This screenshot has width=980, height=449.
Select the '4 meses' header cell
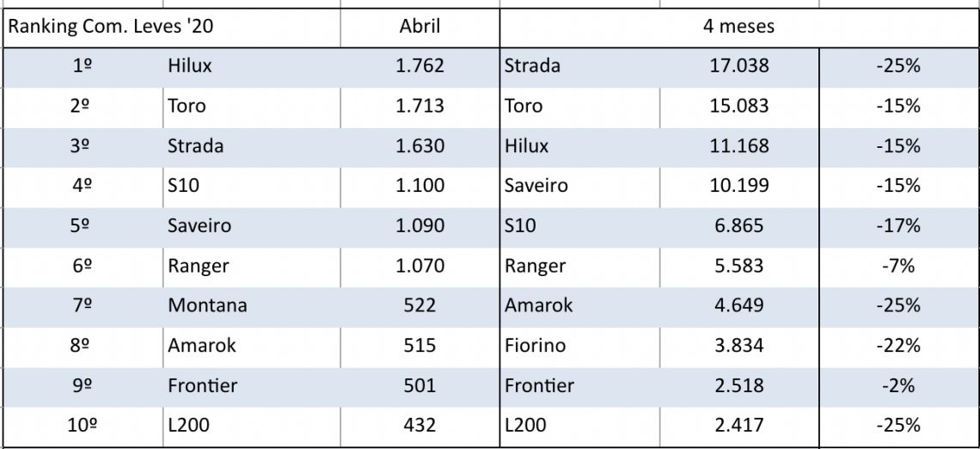point(738,27)
